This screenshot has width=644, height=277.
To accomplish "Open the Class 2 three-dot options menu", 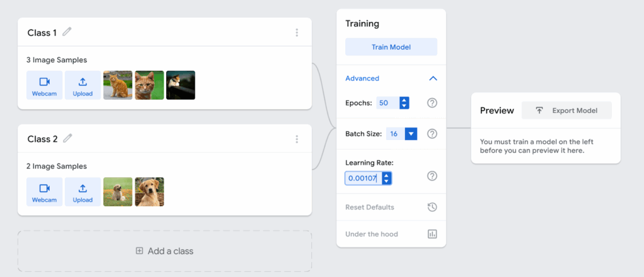I will (x=297, y=139).
